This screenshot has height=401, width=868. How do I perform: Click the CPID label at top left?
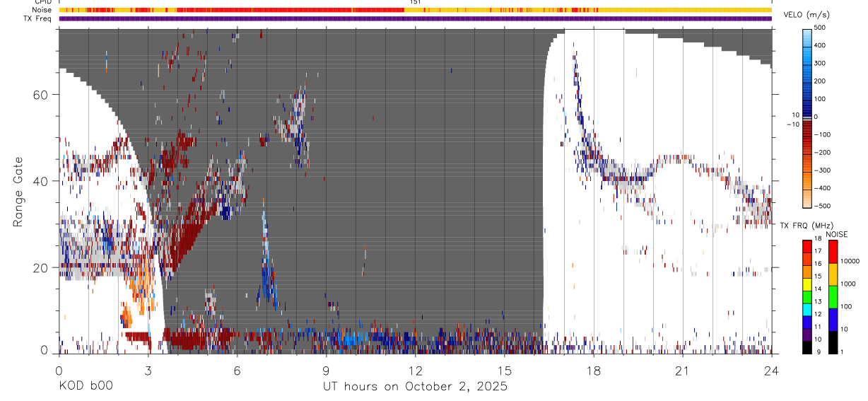click(x=43, y=2)
